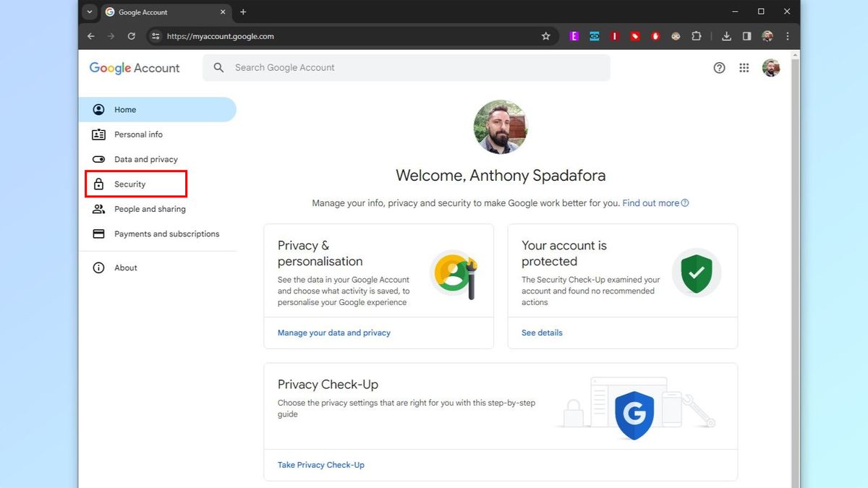Click the Personal info card icon
The image size is (868, 488).
click(x=98, y=134)
